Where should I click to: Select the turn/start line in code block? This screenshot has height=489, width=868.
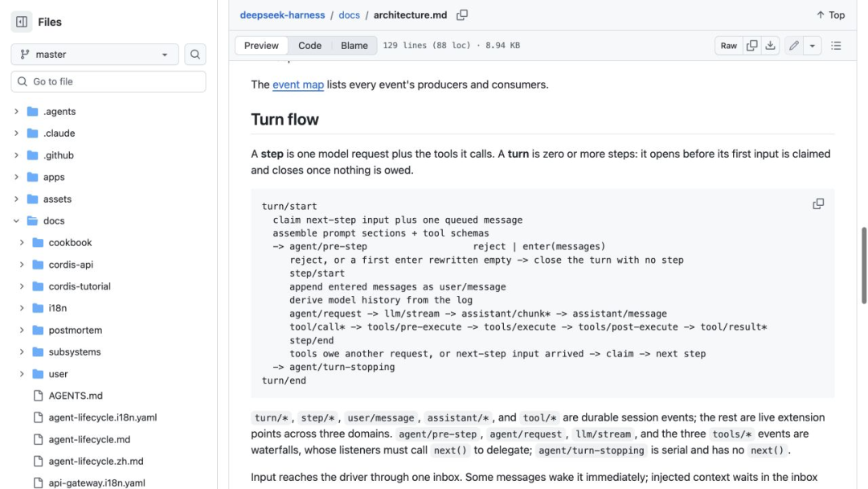(x=289, y=206)
